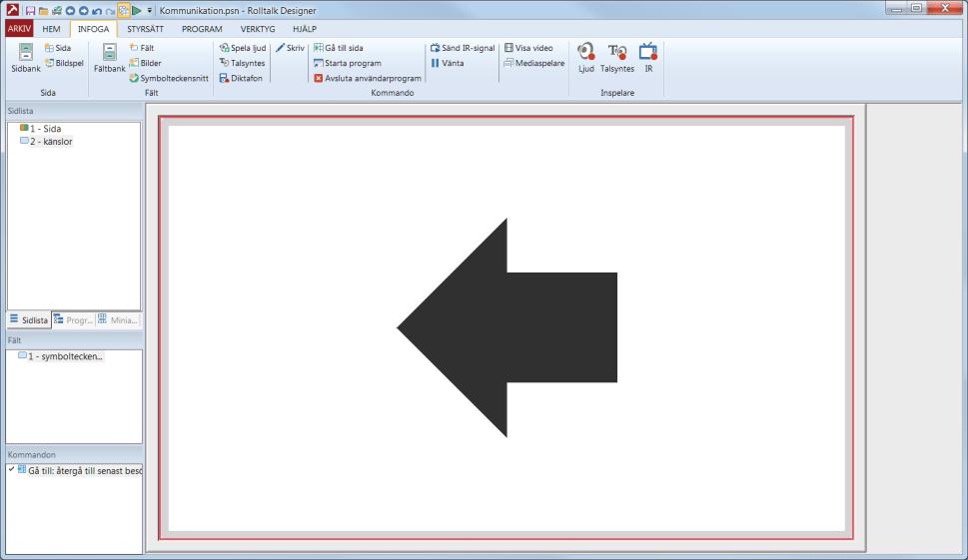Screen dimensions: 968x560
Task: Add Sänd IR-signal command
Action: coord(463,48)
